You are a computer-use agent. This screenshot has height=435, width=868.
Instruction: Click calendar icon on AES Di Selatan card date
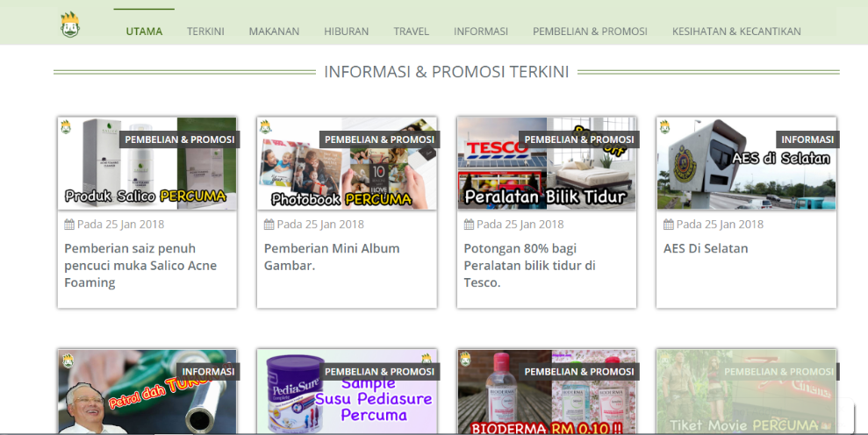(x=669, y=225)
